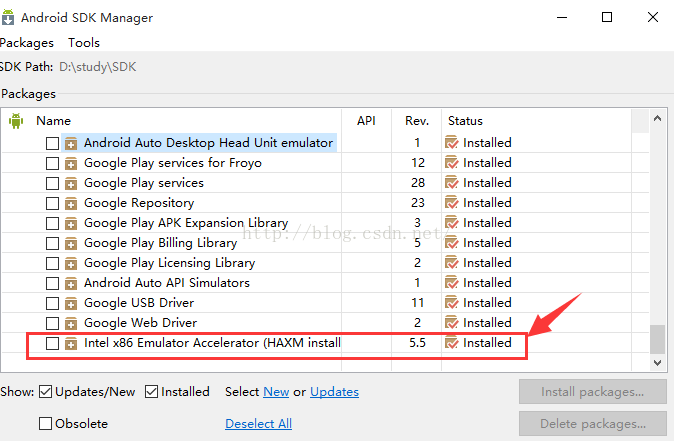The height and width of the screenshot is (445, 674).
Task: Enable the Obsolete checkbox
Action: coord(46,424)
